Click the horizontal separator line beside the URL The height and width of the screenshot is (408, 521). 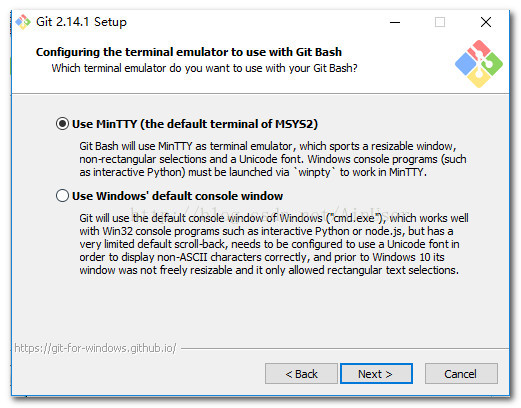pos(345,349)
